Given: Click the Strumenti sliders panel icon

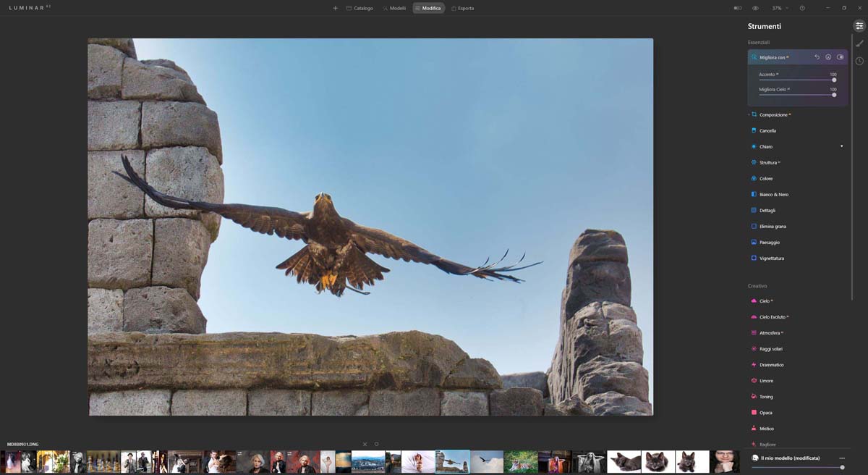Looking at the screenshot, I should tap(859, 26).
